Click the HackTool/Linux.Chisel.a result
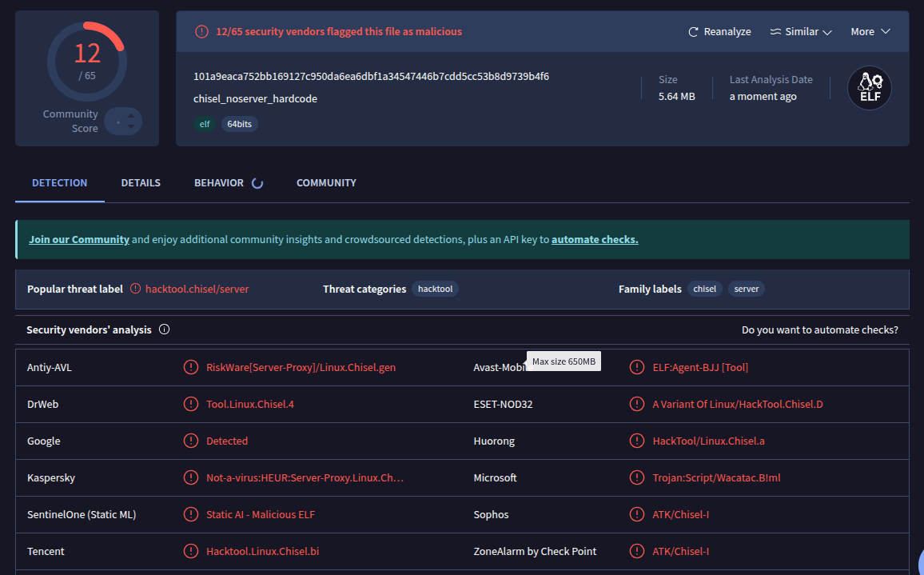The image size is (924, 575). click(x=708, y=441)
